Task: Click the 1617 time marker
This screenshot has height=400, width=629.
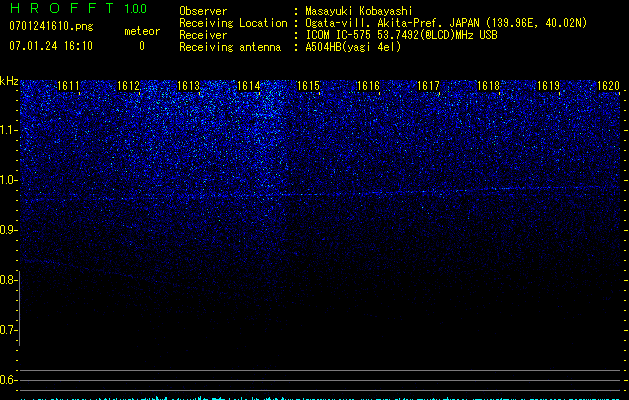Action: [428, 86]
